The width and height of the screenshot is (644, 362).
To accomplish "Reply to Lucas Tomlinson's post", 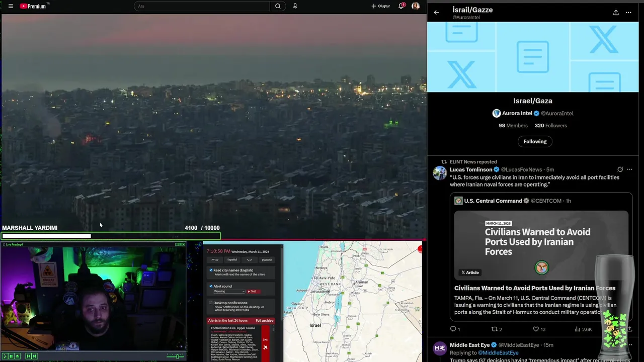I will [x=454, y=329].
